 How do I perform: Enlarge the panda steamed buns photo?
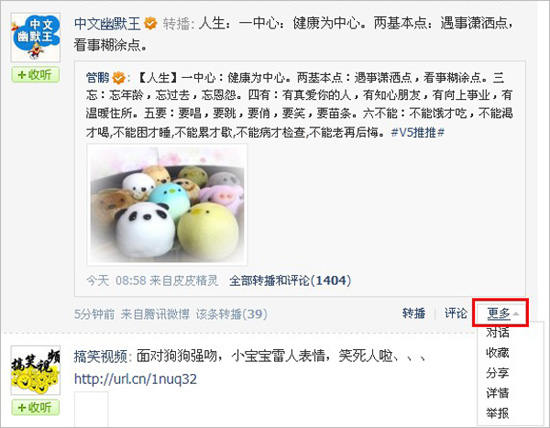(167, 205)
